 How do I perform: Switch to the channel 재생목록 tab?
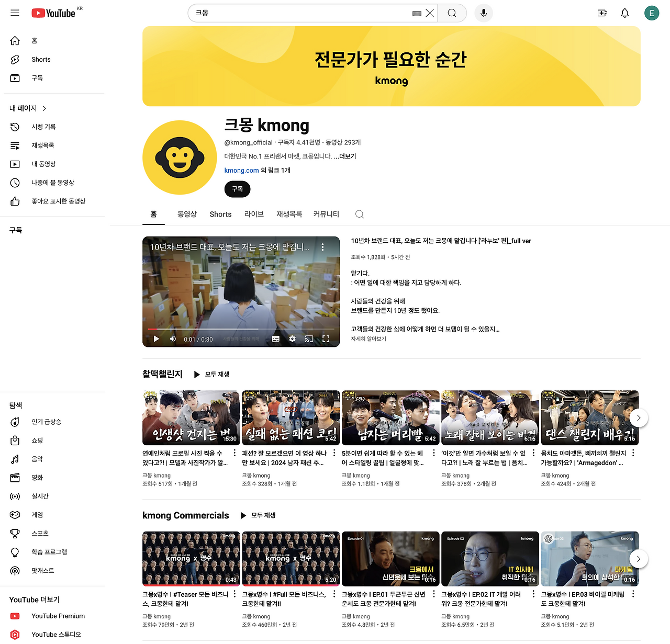(289, 214)
